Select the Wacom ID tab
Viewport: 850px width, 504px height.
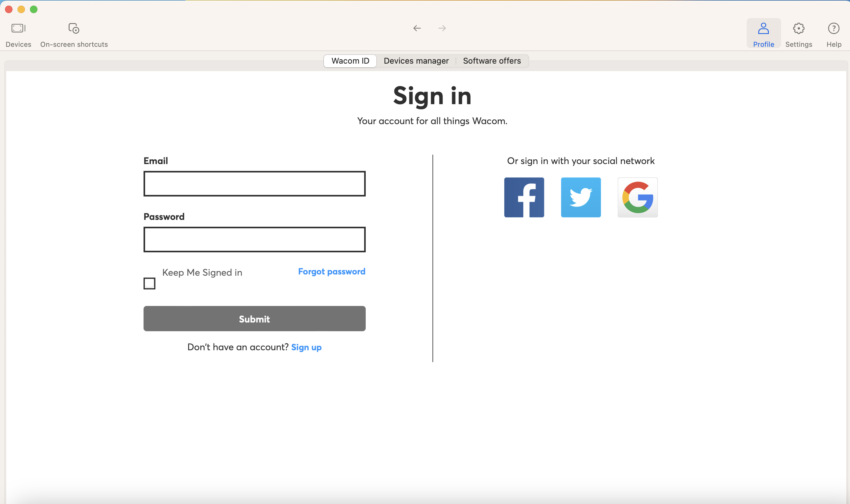pyautogui.click(x=350, y=61)
